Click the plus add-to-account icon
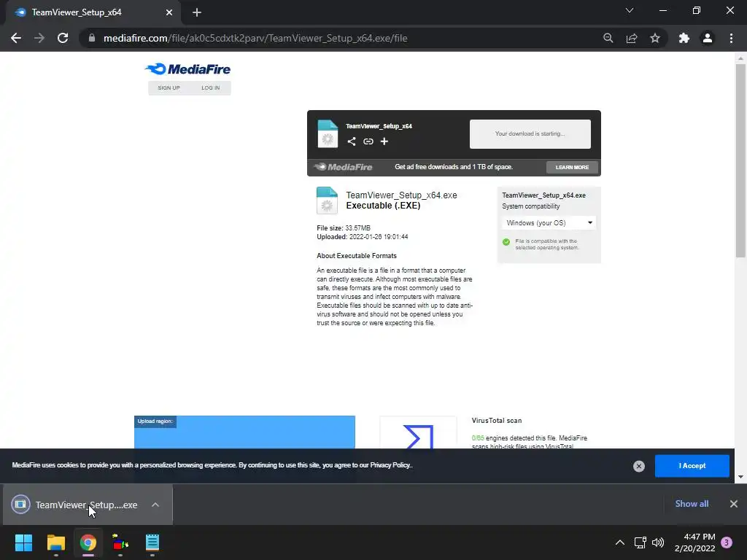 point(384,141)
